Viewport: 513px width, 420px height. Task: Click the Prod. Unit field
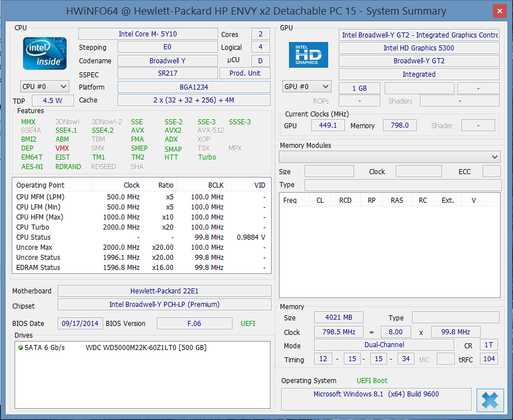245,73
